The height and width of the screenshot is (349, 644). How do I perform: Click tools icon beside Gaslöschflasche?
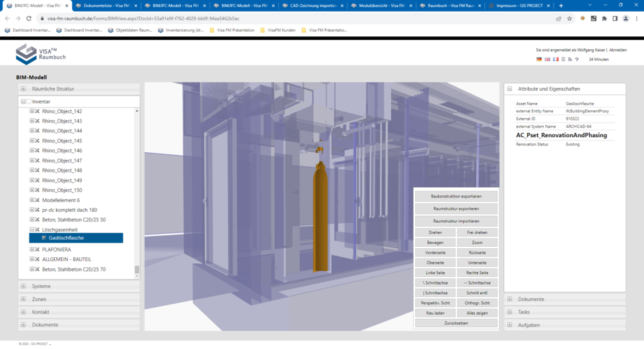(x=44, y=238)
